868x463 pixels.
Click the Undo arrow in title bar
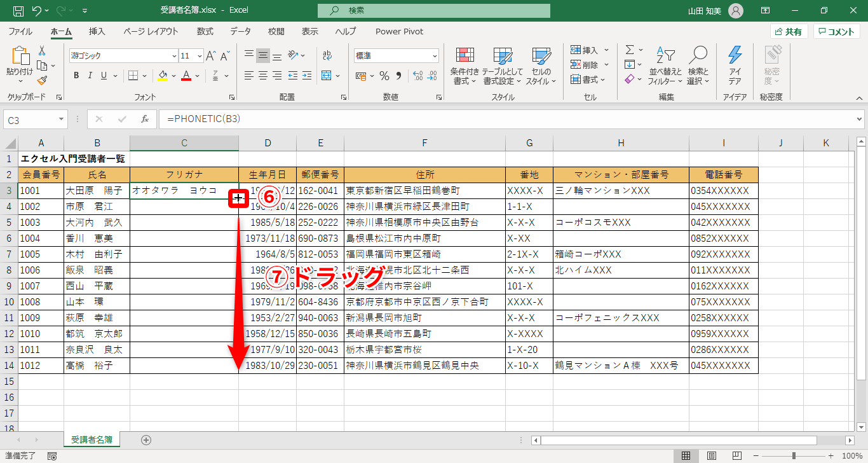pyautogui.click(x=36, y=10)
